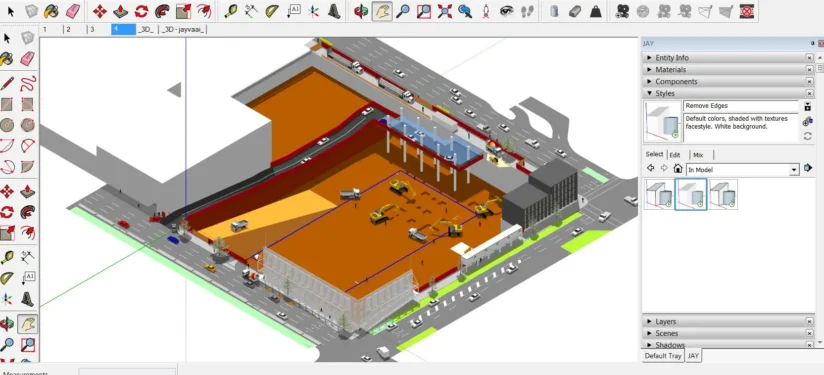Image resolution: width=824 pixels, height=375 pixels.
Task: Choose the Axes tool in the top toolbar
Action: point(314,11)
